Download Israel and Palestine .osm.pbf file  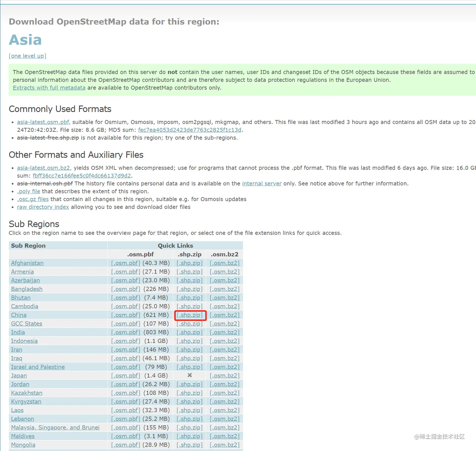(x=126, y=367)
